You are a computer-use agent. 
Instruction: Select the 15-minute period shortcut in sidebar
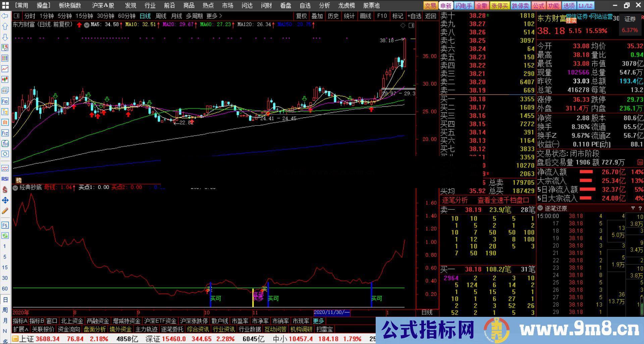(x=5, y=267)
